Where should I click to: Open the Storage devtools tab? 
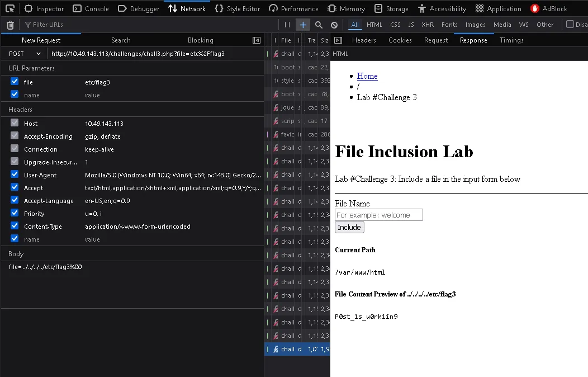pos(391,8)
